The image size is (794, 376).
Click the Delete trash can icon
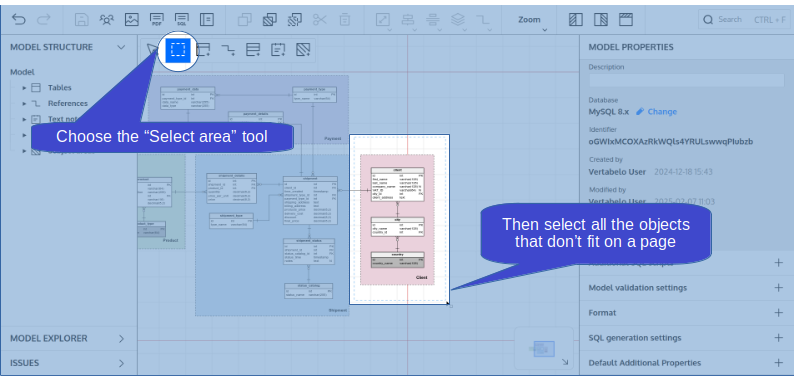(x=345, y=20)
